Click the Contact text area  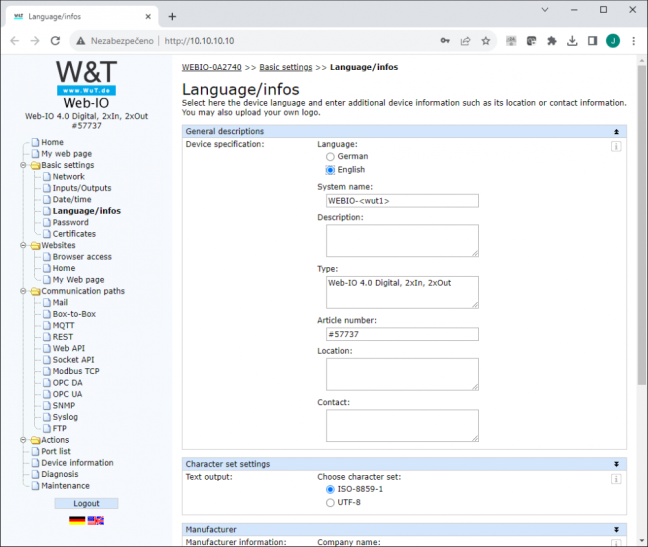[402, 426]
